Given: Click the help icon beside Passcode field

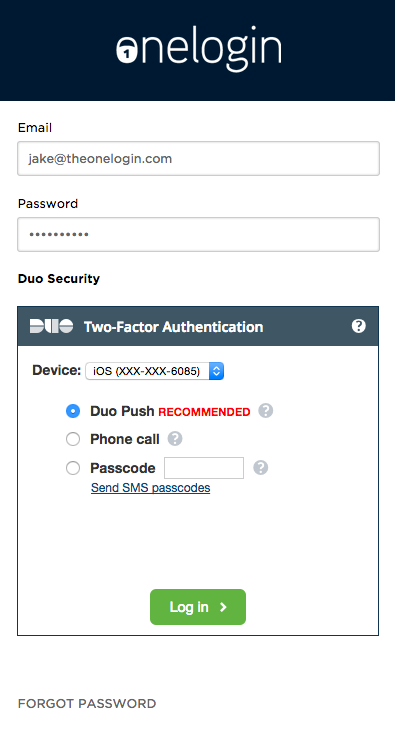Looking at the screenshot, I should click(260, 467).
